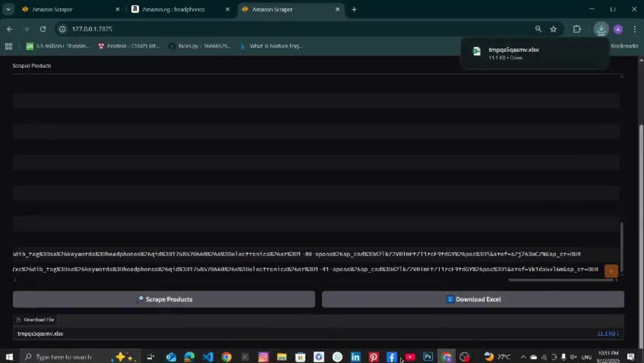The image size is (644, 363).
Task: Open the Chrome extensions puzzle icon
Action: click(577, 29)
